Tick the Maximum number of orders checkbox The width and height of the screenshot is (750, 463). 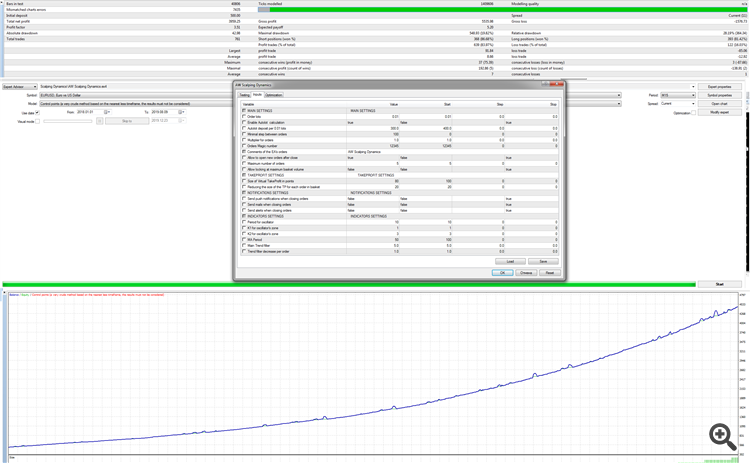[244, 164]
